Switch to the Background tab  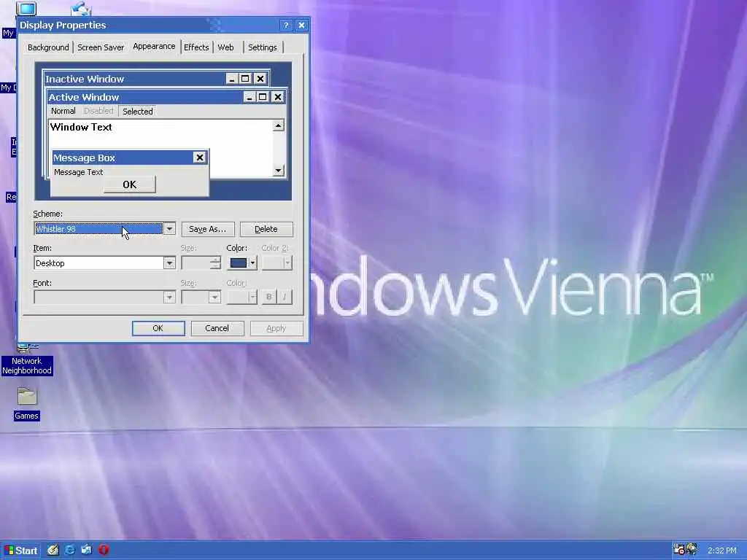48,47
